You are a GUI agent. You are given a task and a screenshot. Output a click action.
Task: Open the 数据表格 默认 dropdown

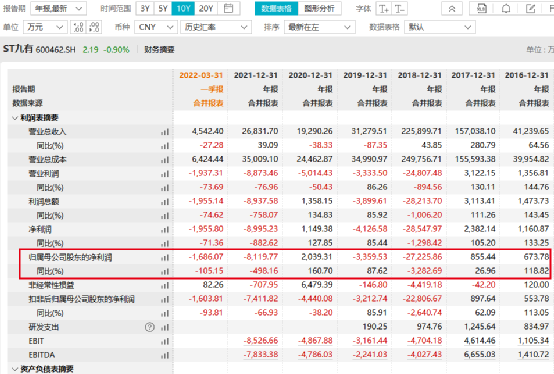(440, 27)
